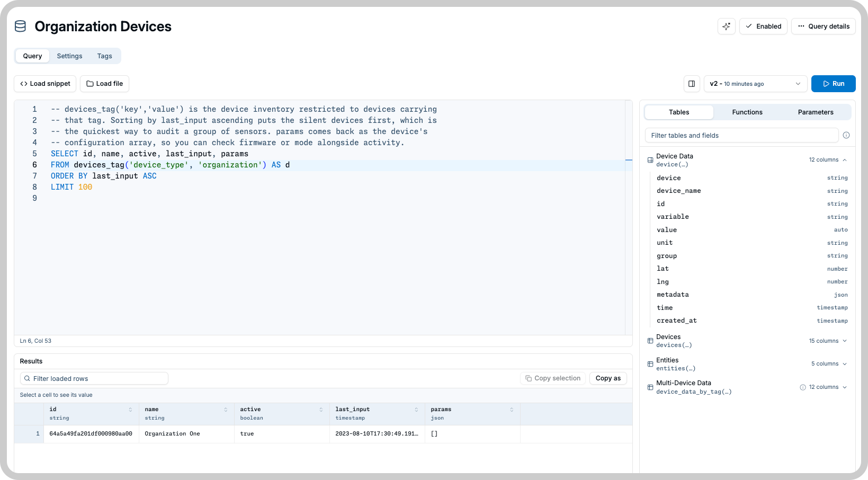Collapse the Device Data table columns
The image size is (868, 480).
tap(845, 160)
